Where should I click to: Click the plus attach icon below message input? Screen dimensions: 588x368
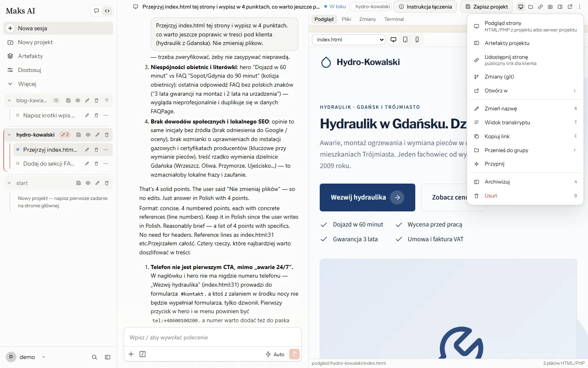pos(131,354)
